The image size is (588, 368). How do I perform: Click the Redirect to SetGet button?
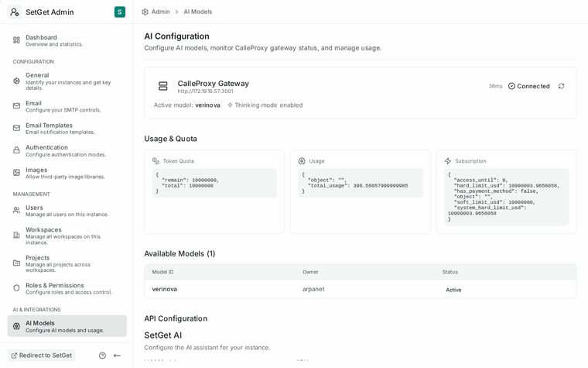click(41, 356)
